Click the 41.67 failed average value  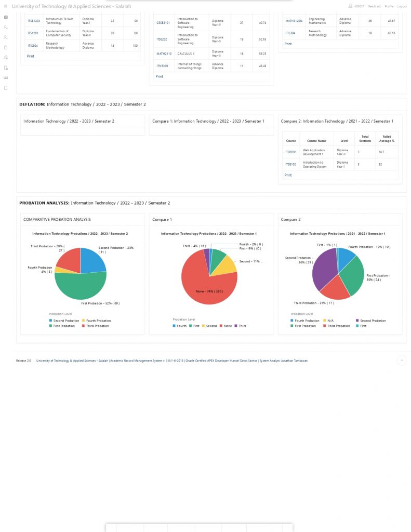click(x=391, y=21)
